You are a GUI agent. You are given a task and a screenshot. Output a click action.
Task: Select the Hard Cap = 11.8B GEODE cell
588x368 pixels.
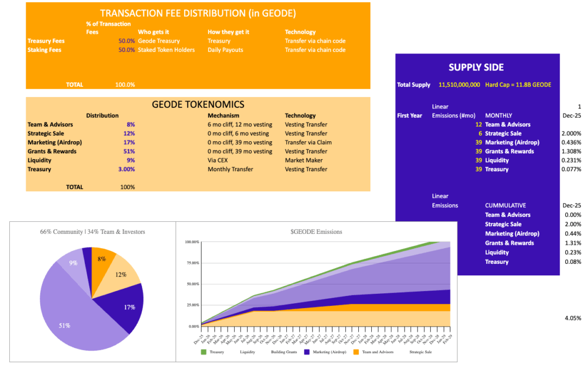pos(518,85)
